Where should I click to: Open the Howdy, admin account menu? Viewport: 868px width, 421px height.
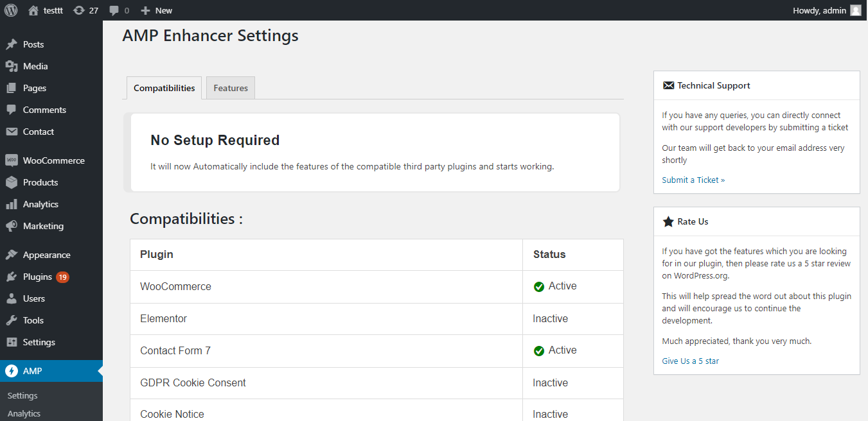819,10
